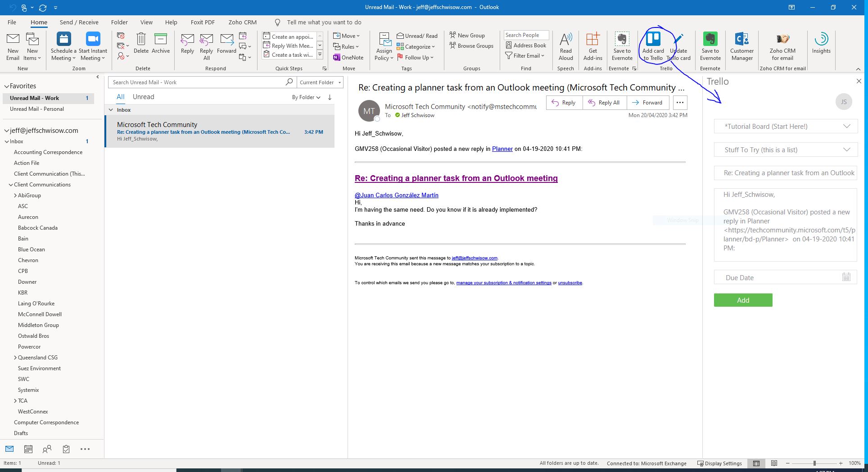
Task: Open Save to Evernote
Action: coord(622,45)
